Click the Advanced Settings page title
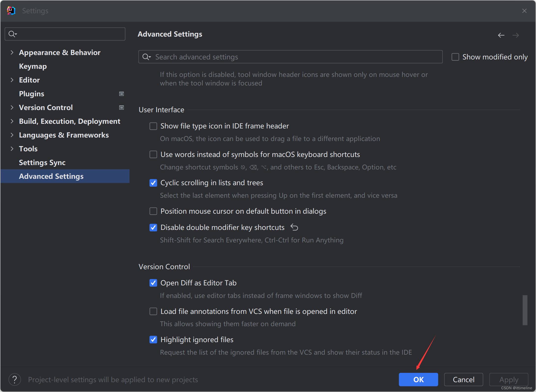The width and height of the screenshot is (536, 392). (x=170, y=34)
